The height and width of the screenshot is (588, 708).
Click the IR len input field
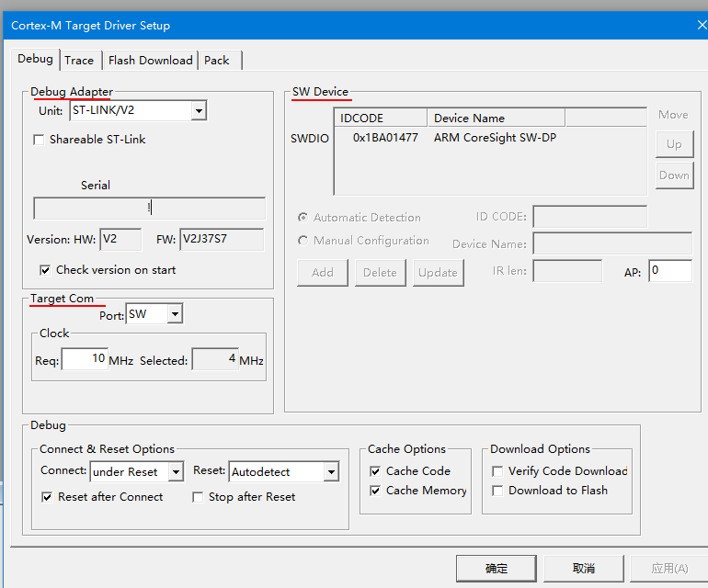567,271
